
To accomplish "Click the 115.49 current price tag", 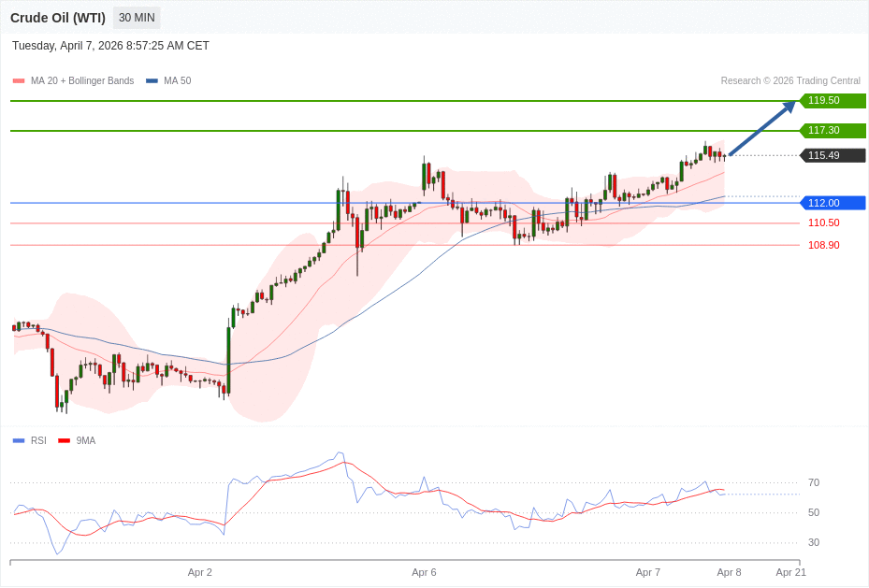I will pyautogui.click(x=832, y=156).
